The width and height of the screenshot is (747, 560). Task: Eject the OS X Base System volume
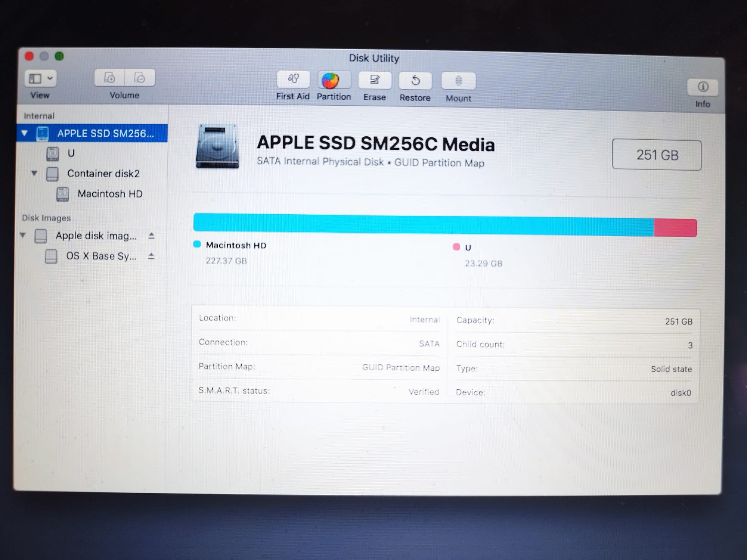click(x=151, y=256)
